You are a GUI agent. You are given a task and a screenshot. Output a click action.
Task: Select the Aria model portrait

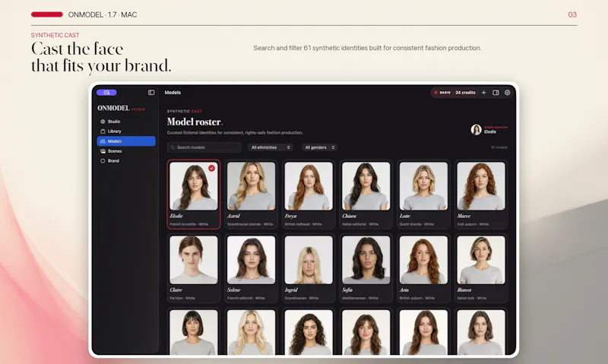click(423, 260)
